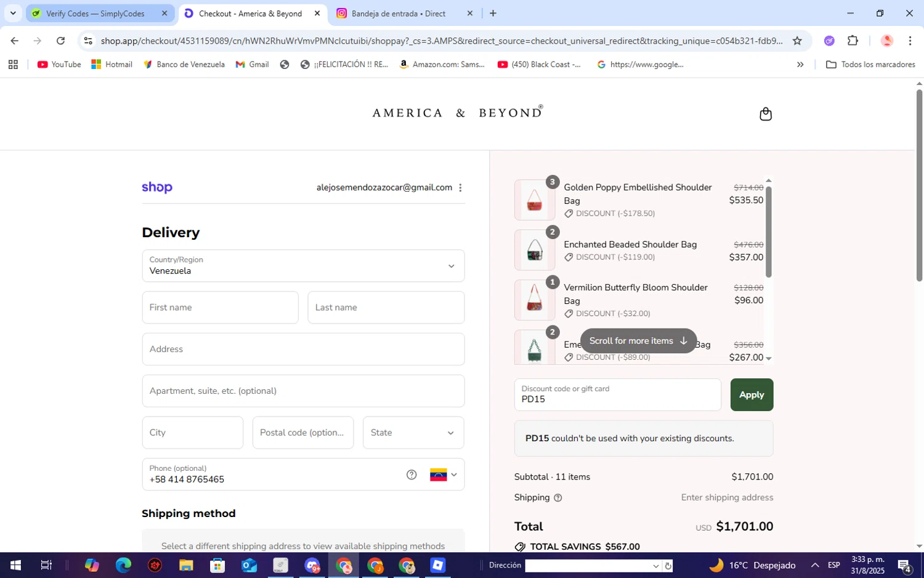Click America & Beyond store logo
The width and height of the screenshot is (924, 578).
pyautogui.click(x=458, y=112)
